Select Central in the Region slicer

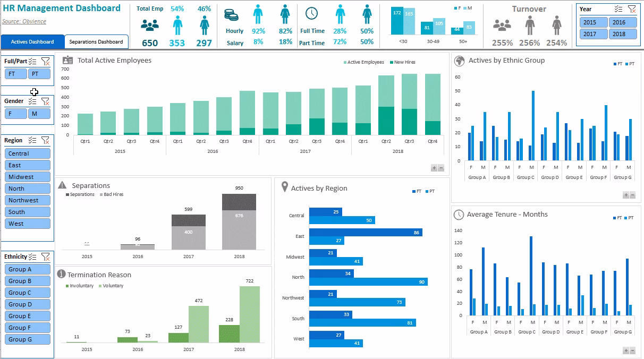click(27, 153)
